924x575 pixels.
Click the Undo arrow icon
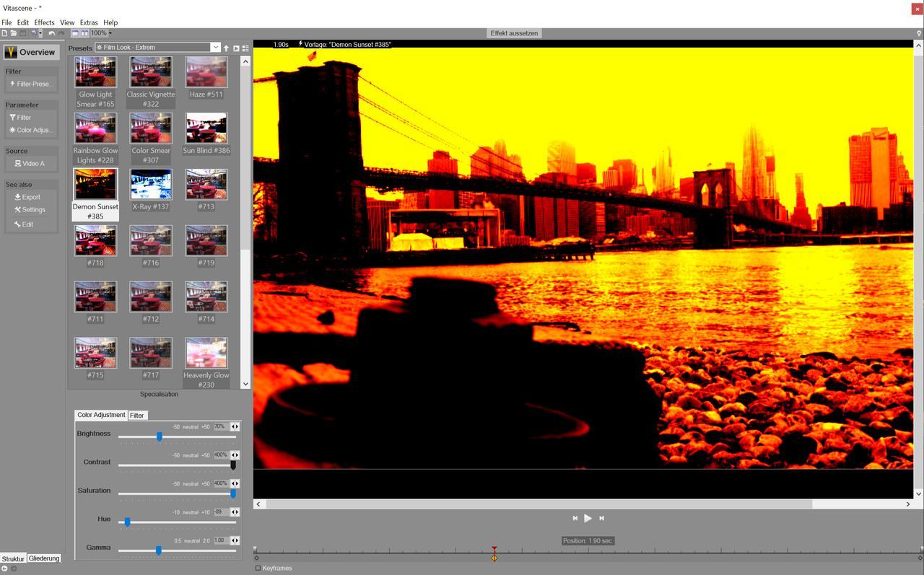point(51,33)
